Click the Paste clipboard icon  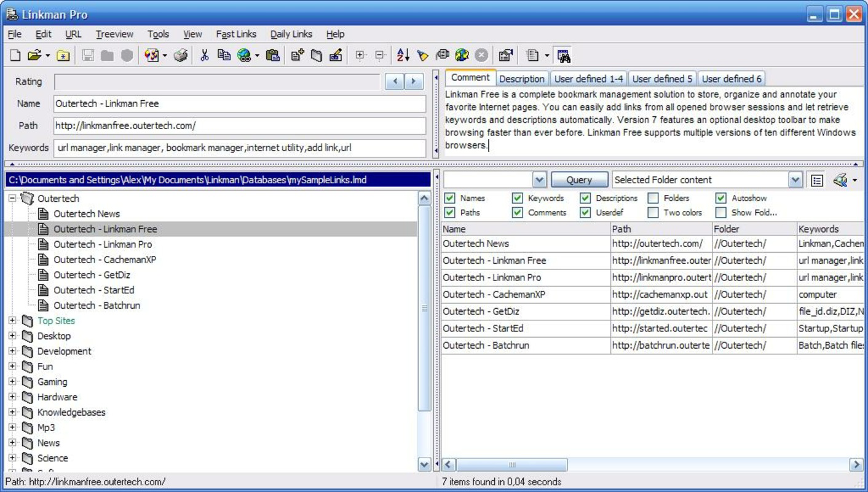point(273,55)
